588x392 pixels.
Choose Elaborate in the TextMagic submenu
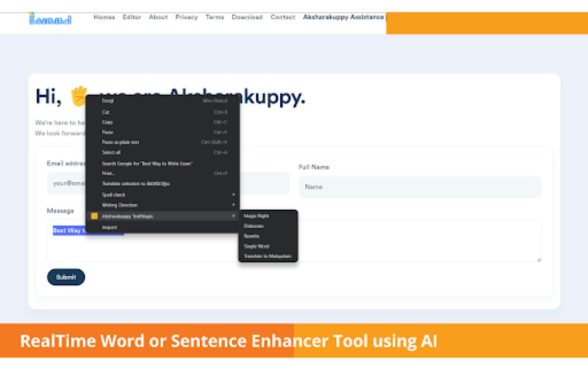click(x=268, y=226)
